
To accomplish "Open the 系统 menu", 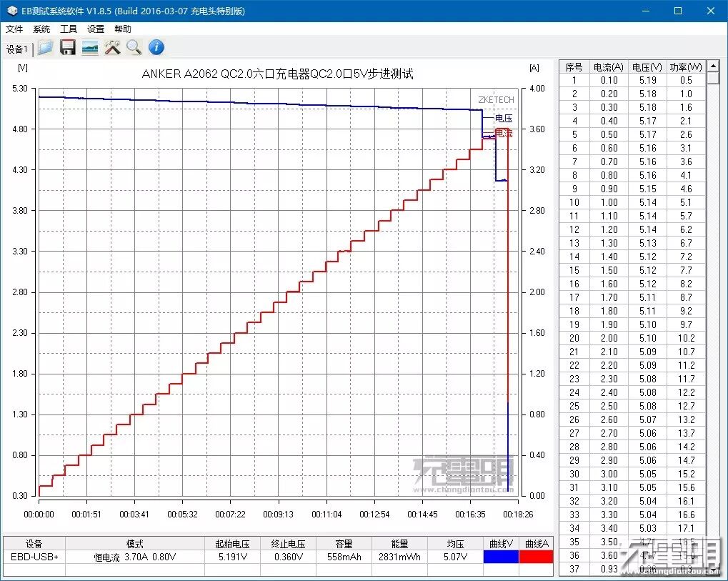I will coord(41,29).
